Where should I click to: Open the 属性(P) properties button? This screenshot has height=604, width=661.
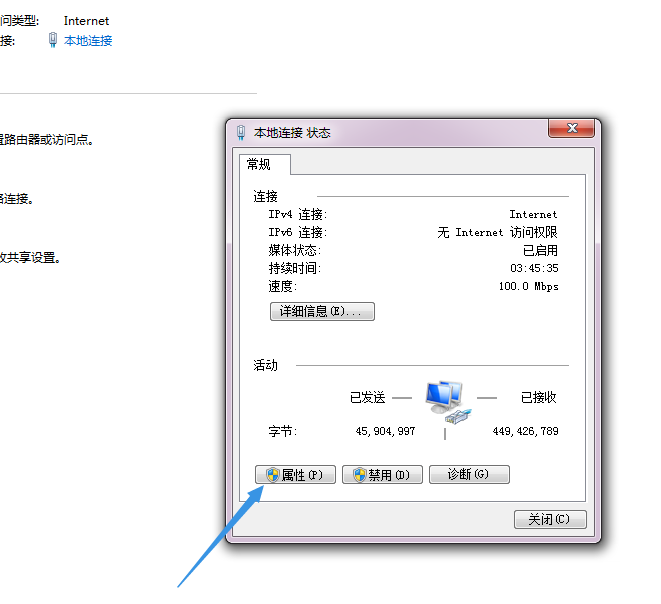click(x=295, y=475)
